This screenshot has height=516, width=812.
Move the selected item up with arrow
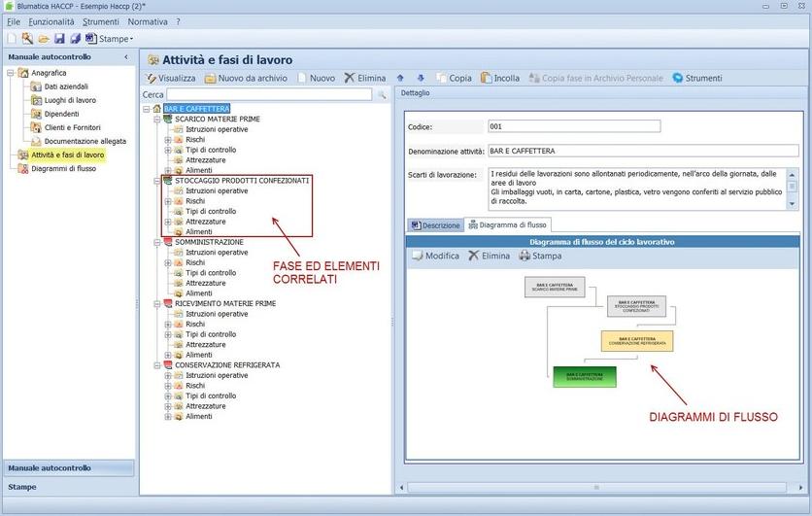point(401,78)
